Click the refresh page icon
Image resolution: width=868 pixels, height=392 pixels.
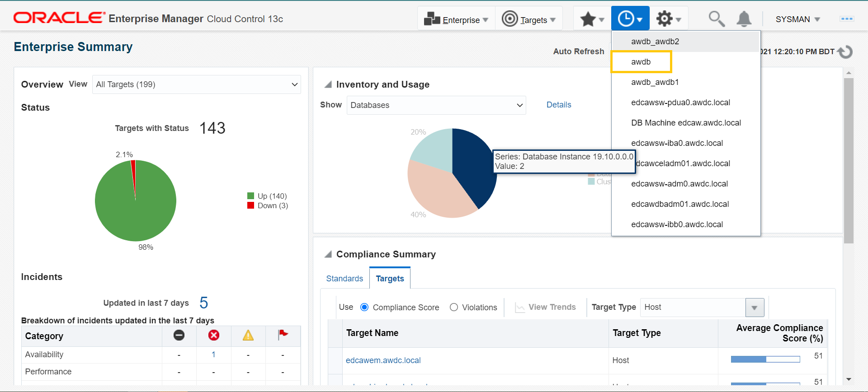[845, 52]
